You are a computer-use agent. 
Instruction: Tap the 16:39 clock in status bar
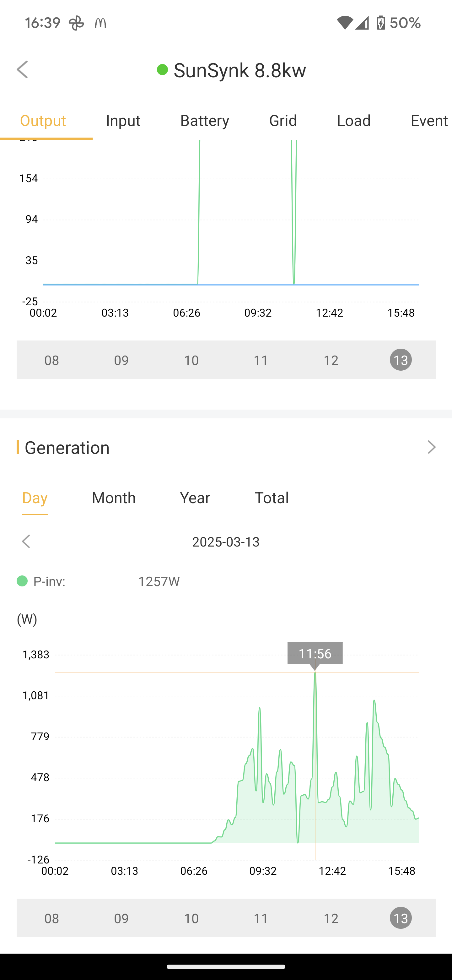(x=43, y=23)
